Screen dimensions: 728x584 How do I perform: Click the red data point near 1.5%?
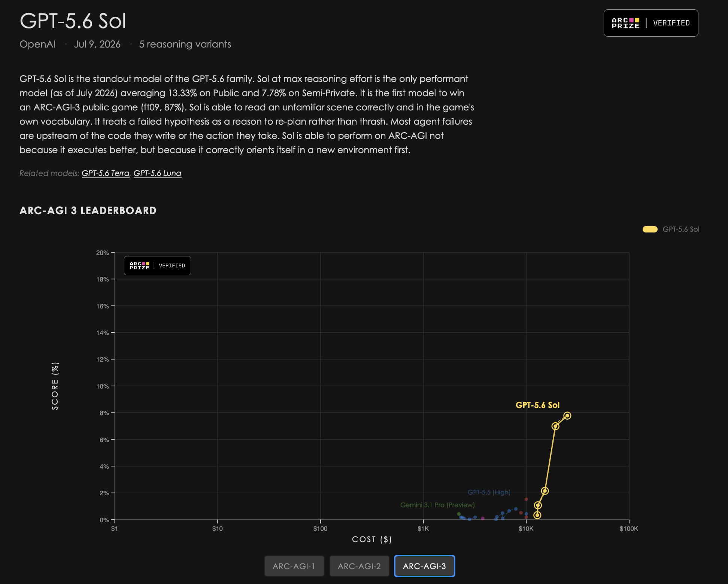[x=526, y=499]
